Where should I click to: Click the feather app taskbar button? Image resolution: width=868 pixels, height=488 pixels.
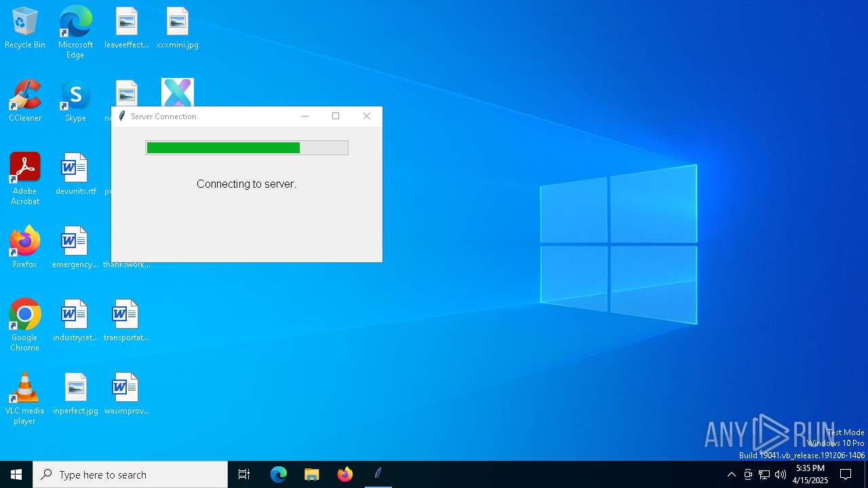click(x=378, y=474)
